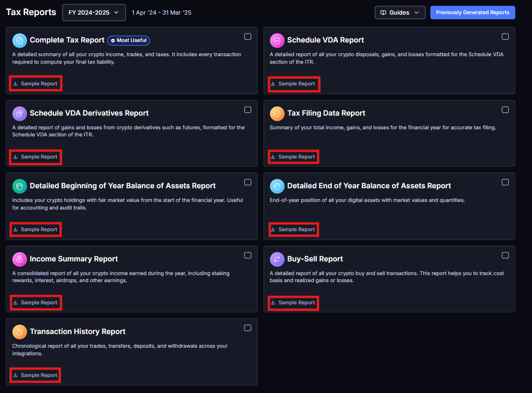Check the Schedule VDA Derivatives Report box
This screenshot has height=393, width=532.
pos(248,109)
